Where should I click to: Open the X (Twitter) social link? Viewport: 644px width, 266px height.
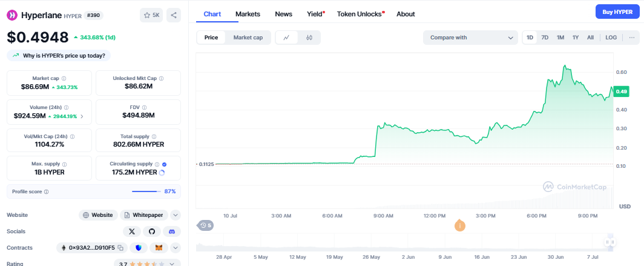(132, 231)
